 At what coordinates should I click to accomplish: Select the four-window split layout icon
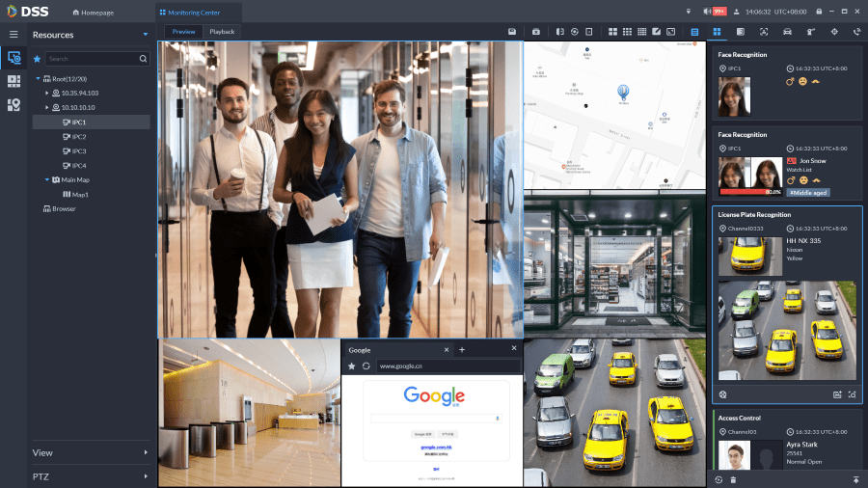point(613,32)
